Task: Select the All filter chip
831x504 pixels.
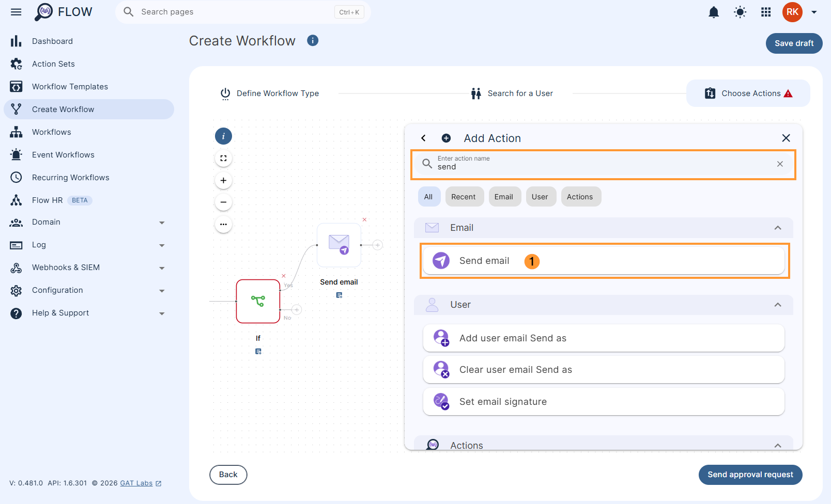Action: coord(428,197)
